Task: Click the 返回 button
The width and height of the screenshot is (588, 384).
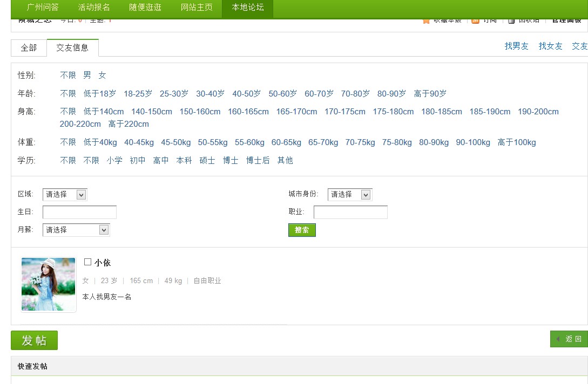Action: tap(569, 339)
